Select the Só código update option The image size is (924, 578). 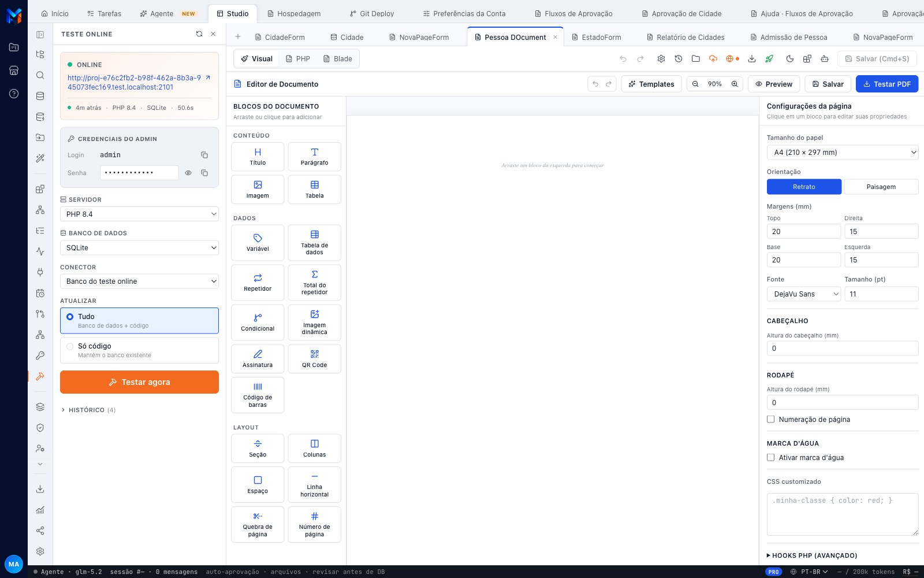point(139,350)
